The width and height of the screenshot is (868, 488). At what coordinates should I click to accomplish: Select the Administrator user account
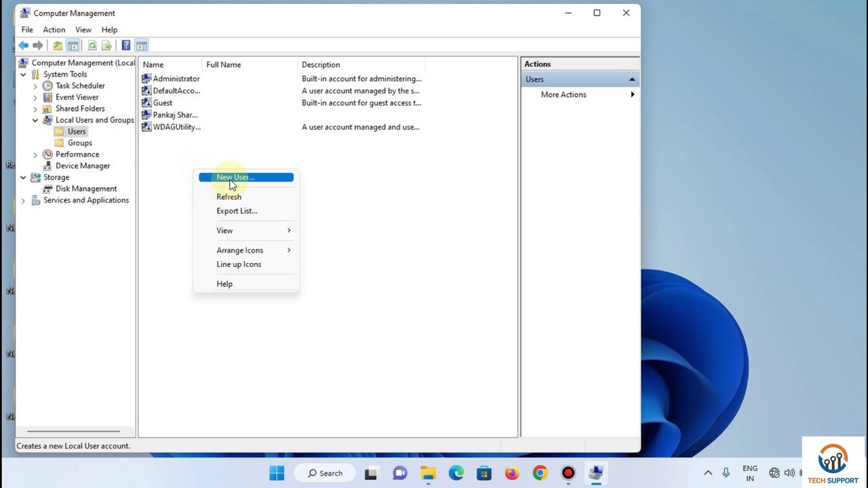coord(176,79)
